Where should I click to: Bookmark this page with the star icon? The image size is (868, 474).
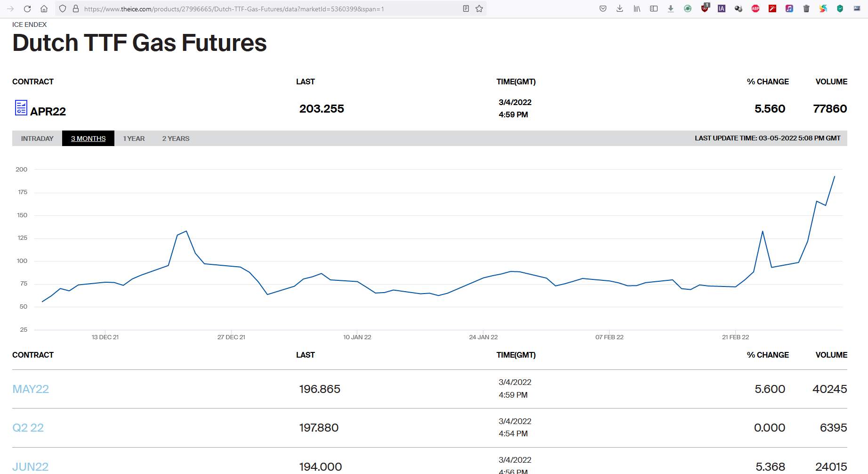(479, 9)
